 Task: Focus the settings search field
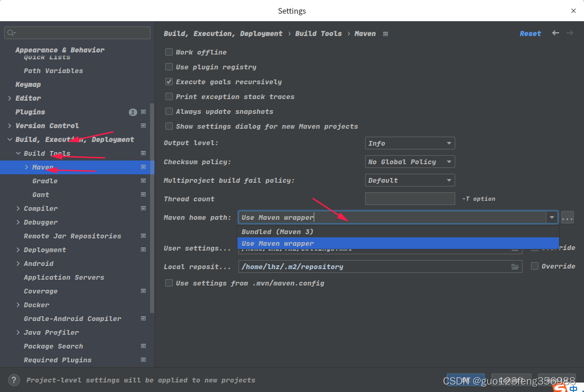(x=77, y=33)
